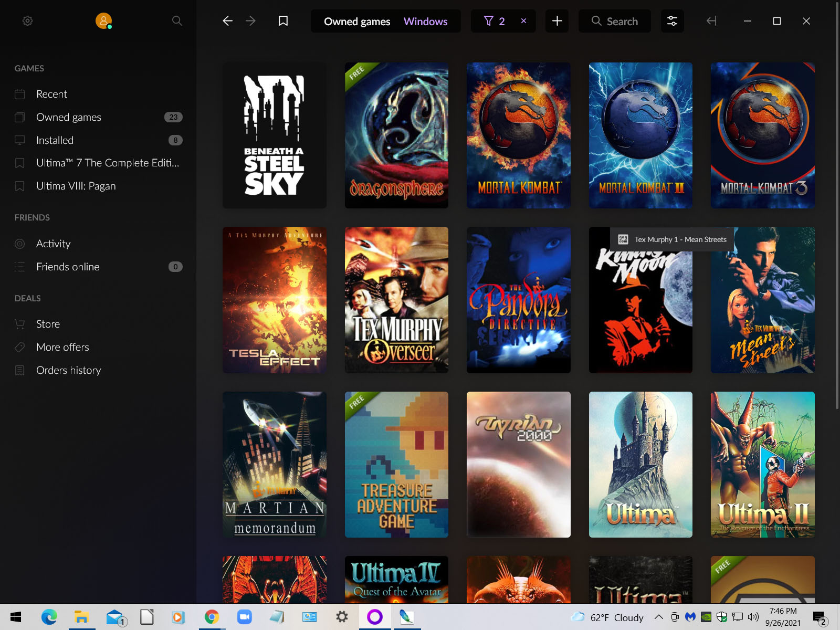Open the 62°F Cloudy weather widget
Screen dimensions: 840x630
tap(608, 617)
